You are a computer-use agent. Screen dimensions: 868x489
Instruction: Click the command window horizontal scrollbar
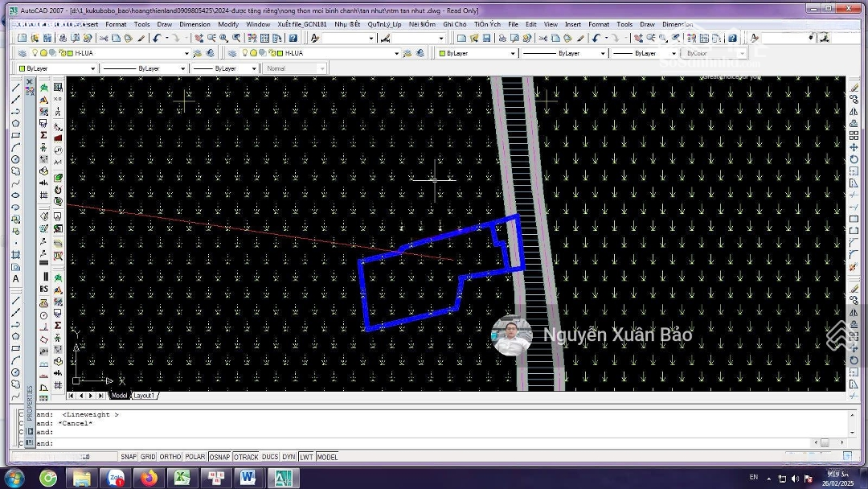tap(829, 442)
